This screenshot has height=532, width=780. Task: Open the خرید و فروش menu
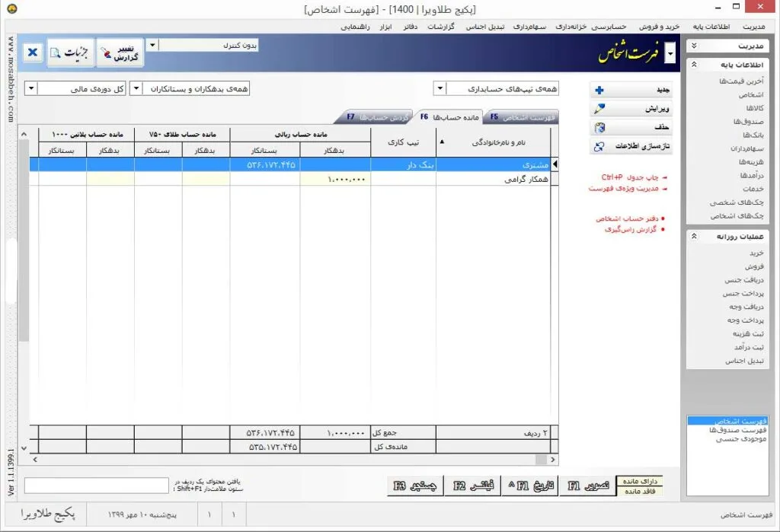659,27
